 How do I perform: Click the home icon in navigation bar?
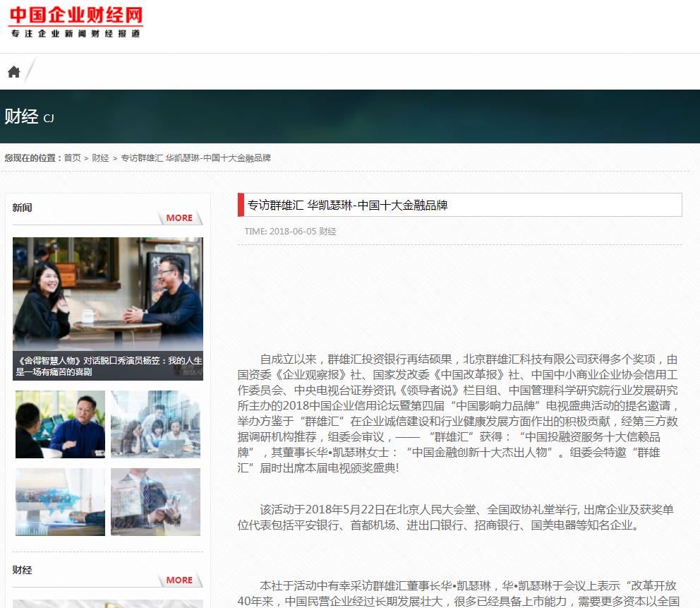tap(14, 72)
